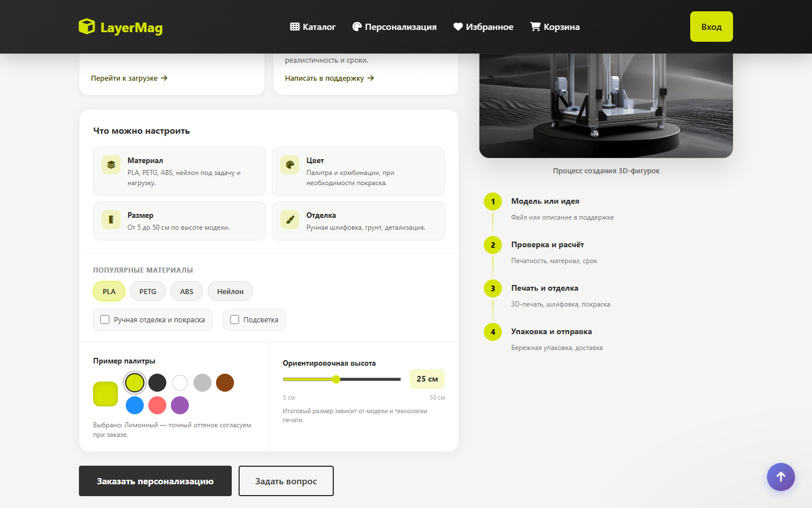The height and width of the screenshot is (508, 812).
Task: Select the PETG material chip
Action: [x=148, y=291]
